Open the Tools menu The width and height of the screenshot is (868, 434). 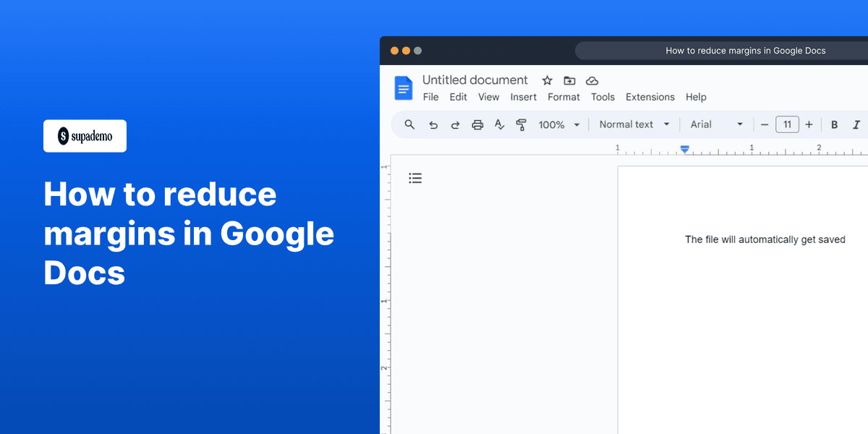603,96
